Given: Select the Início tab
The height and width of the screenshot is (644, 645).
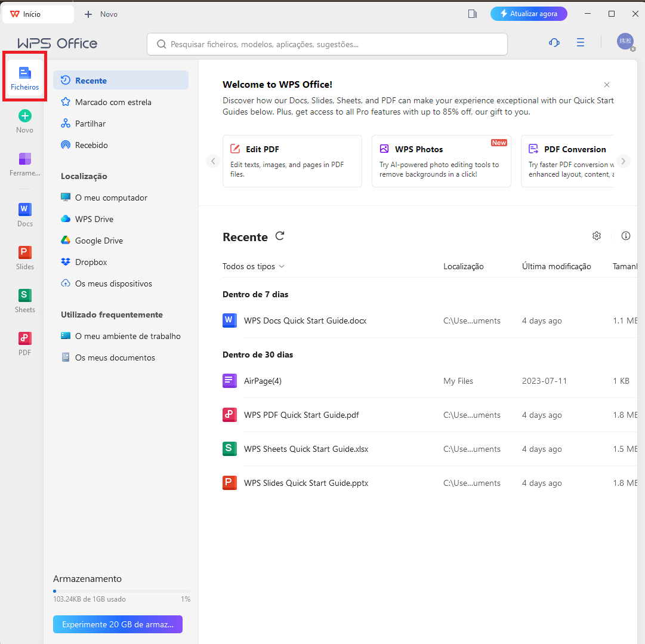Looking at the screenshot, I should [x=38, y=14].
